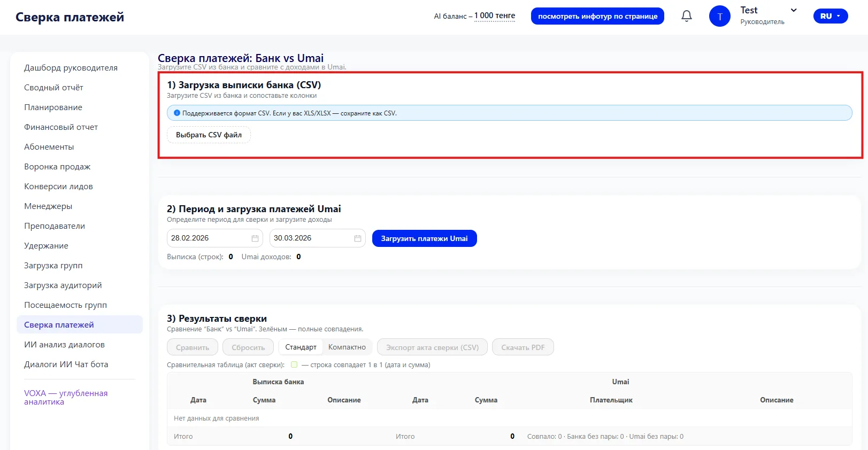Select the Стандарт view mode
Screen dimensions: 868x450
[x=301, y=347]
